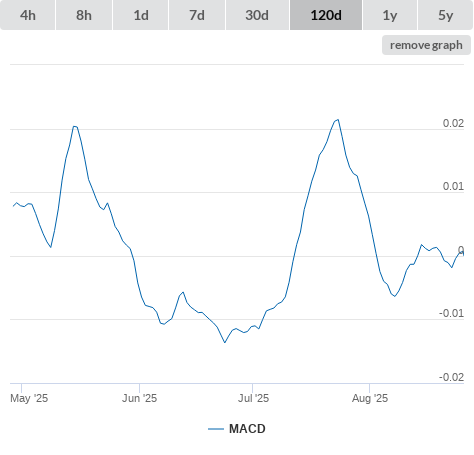The image size is (474, 455).
Task: Click the MACD peak in late July
Action: tap(338, 120)
